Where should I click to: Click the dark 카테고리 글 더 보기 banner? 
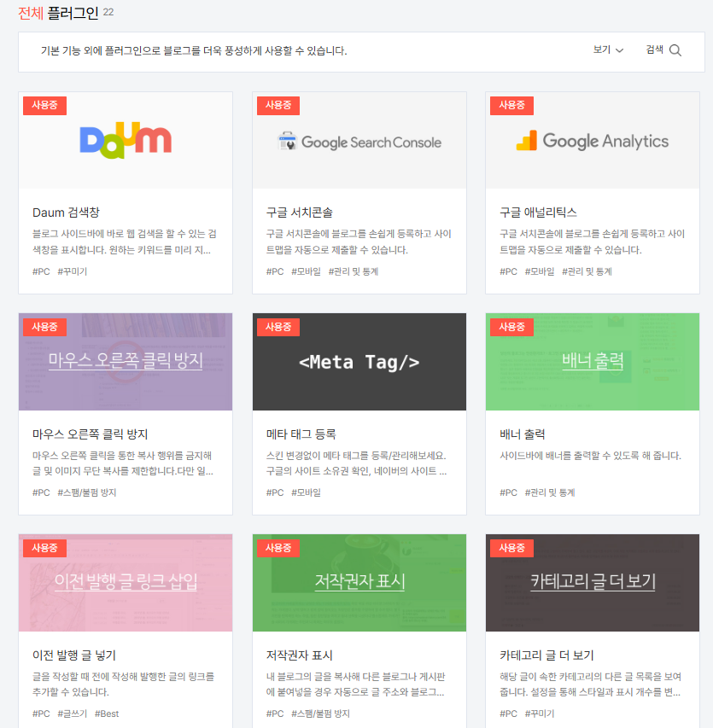pyautogui.click(x=593, y=583)
